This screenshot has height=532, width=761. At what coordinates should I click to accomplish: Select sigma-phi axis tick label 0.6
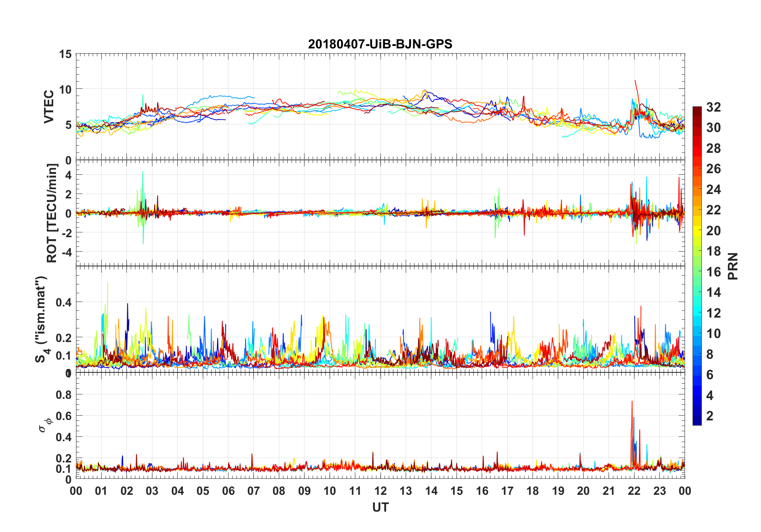tap(64, 416)
